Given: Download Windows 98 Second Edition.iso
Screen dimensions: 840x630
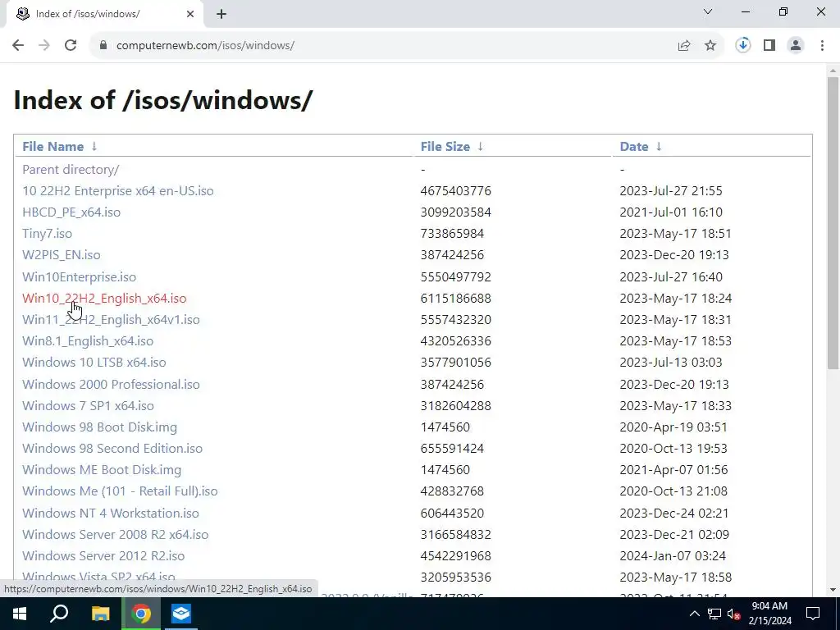Looking at the screenshot, I should (112, 449).
